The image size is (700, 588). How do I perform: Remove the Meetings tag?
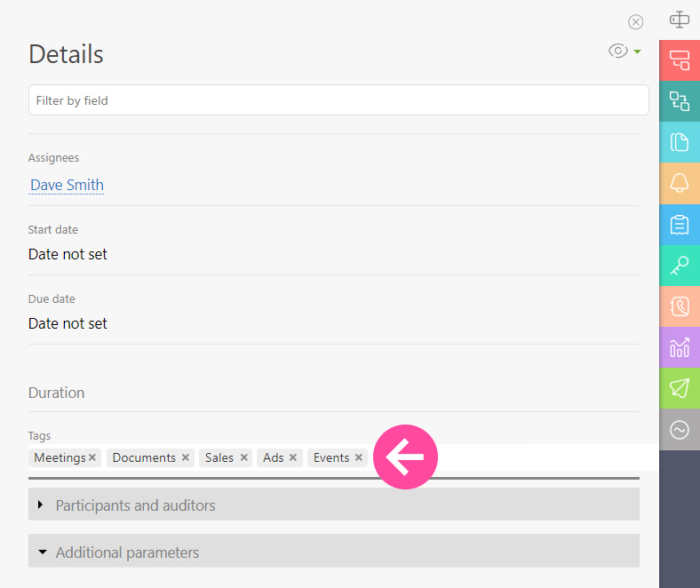pos(92,457)
